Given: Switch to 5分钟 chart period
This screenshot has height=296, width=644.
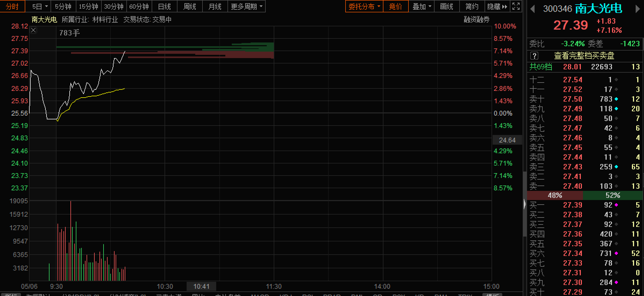Looking at the screenshot, I should click(63, 6).
